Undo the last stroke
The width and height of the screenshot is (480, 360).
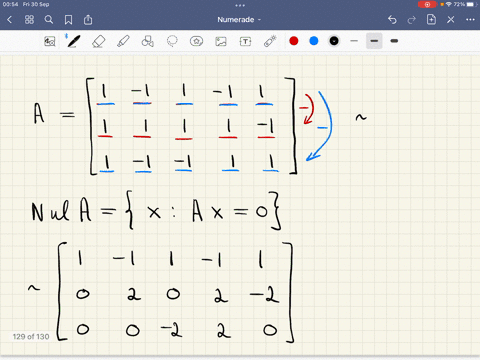pyautogui.click(x=392, y=20)
